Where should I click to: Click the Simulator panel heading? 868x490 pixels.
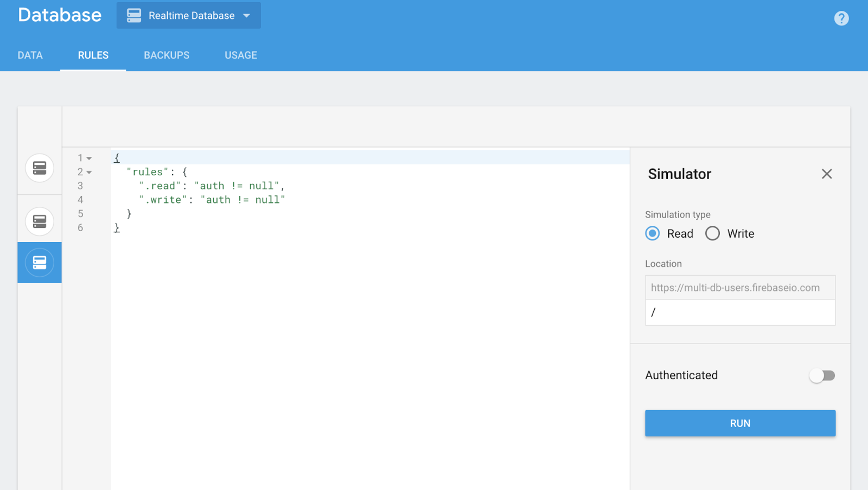pyautogui.click(x=679, y=174)
